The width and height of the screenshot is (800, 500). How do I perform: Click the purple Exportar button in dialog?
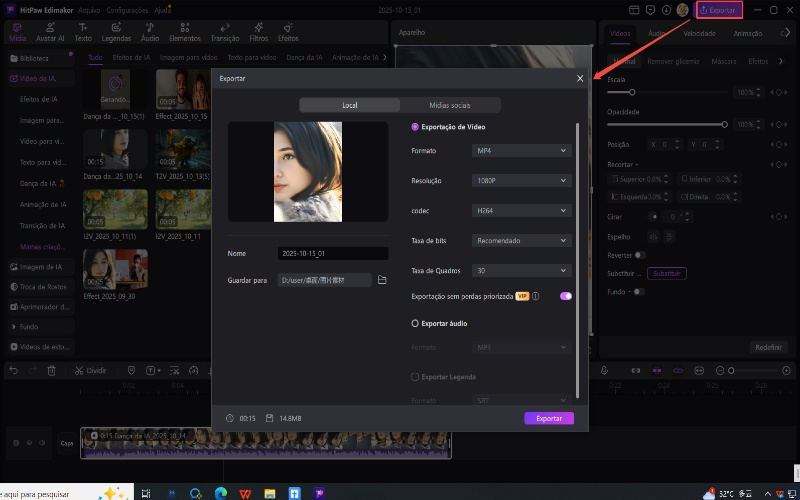(x=549, y=418)
